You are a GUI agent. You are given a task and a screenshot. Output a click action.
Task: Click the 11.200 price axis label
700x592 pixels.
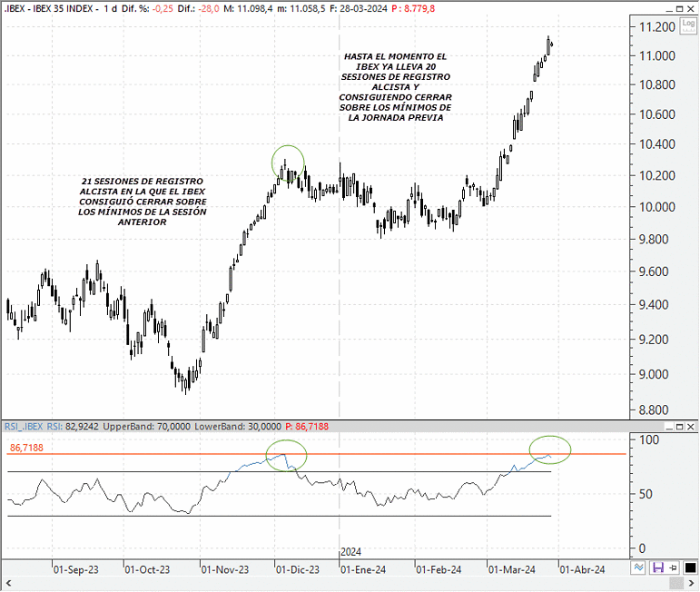click(657, 27)
